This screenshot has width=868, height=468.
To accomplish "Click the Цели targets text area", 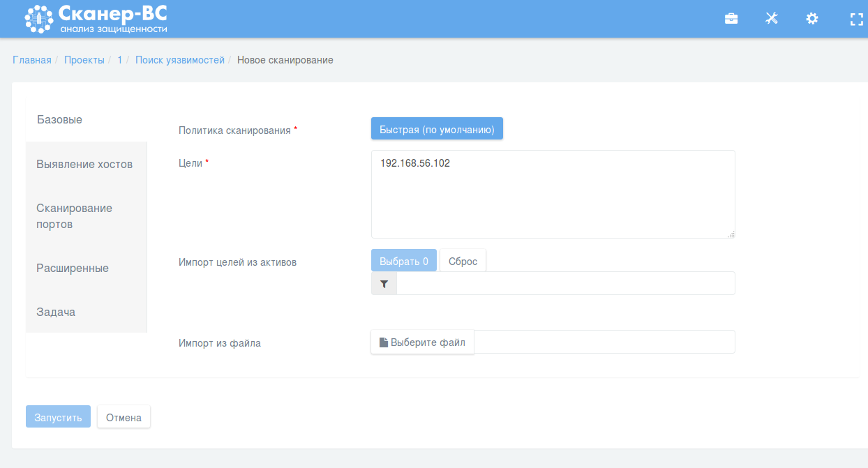I will 553,194.
